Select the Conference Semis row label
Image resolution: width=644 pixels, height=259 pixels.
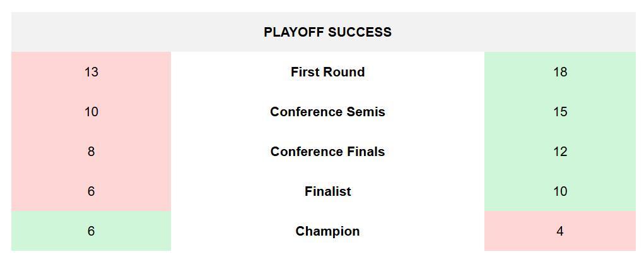[x=327, y=112]
